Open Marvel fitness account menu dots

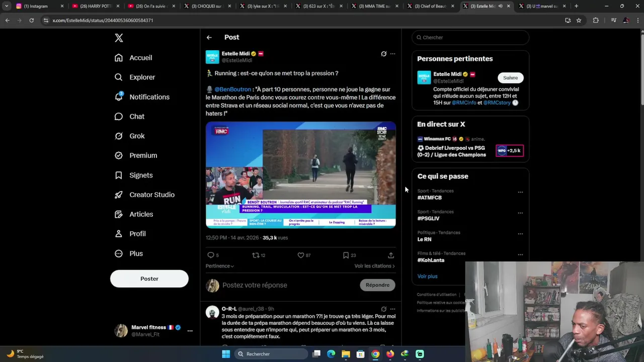click(190, 331)
